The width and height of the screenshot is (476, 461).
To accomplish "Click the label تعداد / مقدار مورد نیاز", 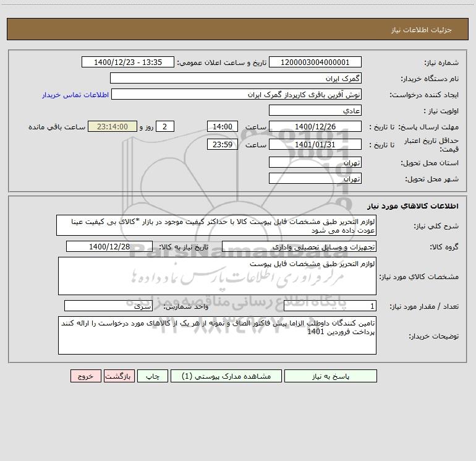I will coord(424,306).
